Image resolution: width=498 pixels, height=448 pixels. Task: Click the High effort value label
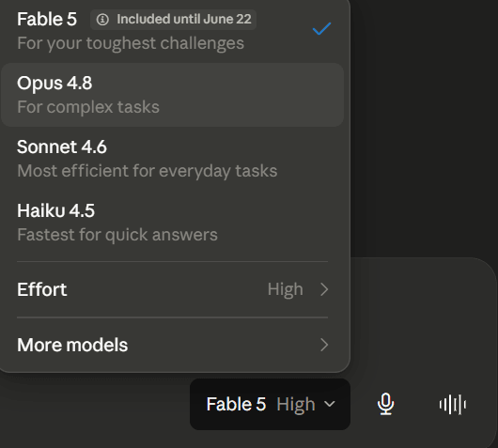pos(286,289)
